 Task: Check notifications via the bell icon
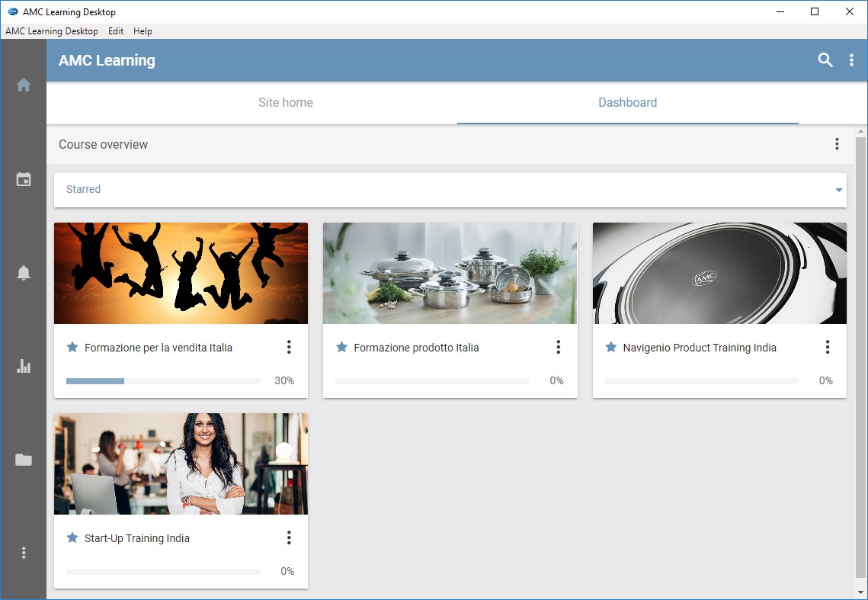click(24, 272)
